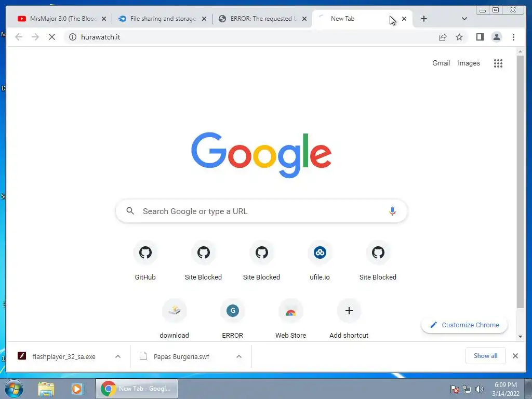Stop loading the page
The image size is (532, 399).
52,37
